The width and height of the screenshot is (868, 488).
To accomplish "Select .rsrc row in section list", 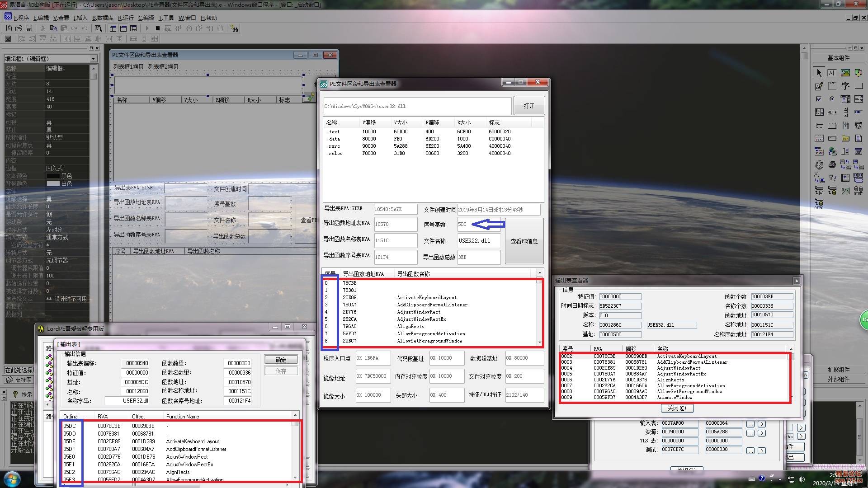I will (433, 146).
